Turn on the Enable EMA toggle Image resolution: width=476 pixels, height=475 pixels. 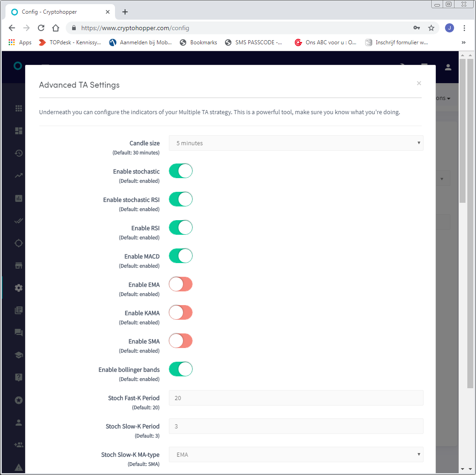coord(181,284)
